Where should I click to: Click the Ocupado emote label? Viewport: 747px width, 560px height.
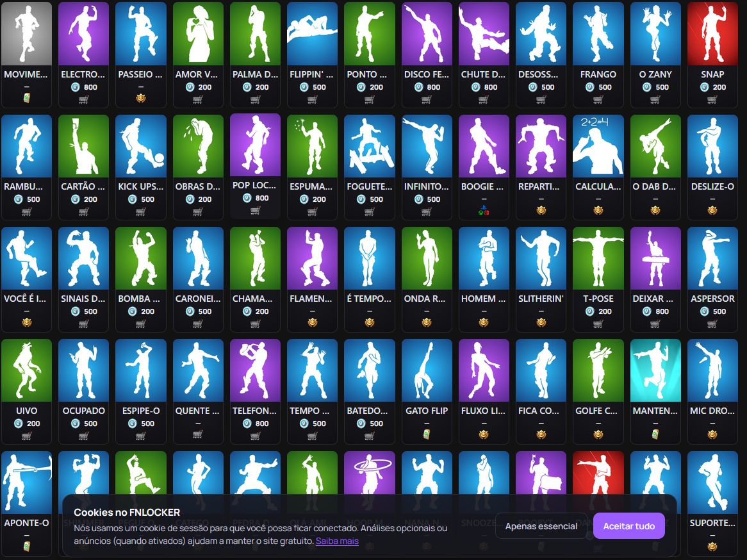pos(83,410)
